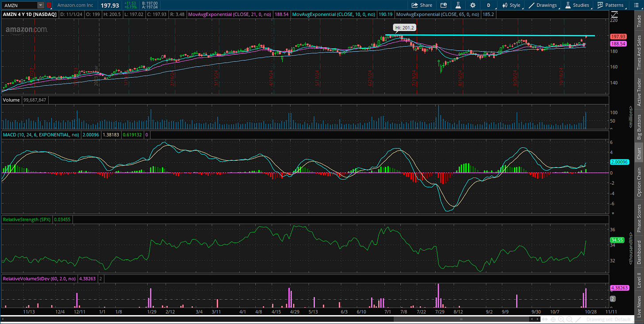The height and width of the screenshot is (324, 644).
Task: Open the Drawings tools menu
Action: (543, 5)
